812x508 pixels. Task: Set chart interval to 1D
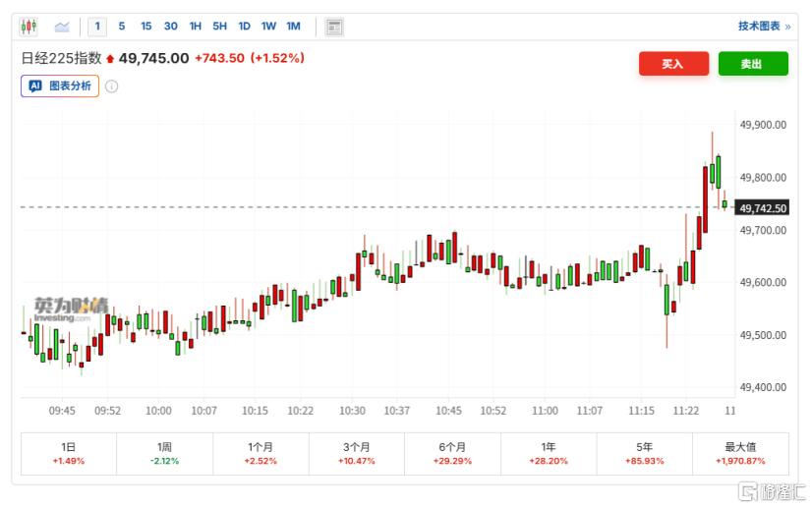coord(244,27)
